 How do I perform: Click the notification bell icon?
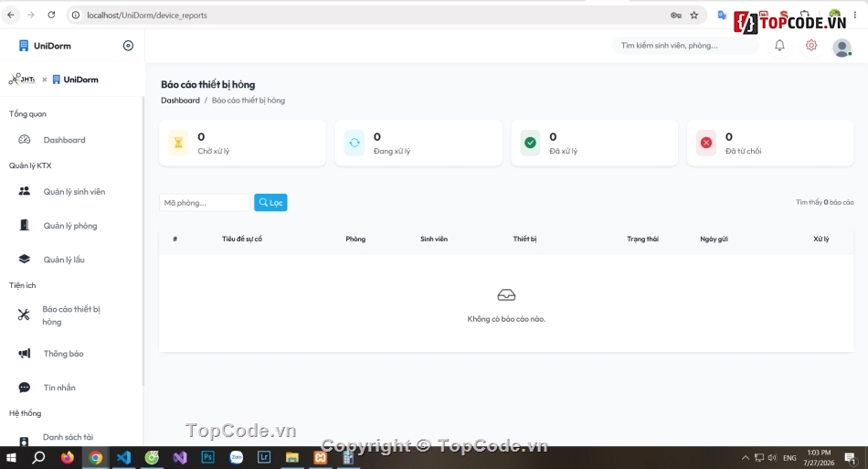coord(779,46)
